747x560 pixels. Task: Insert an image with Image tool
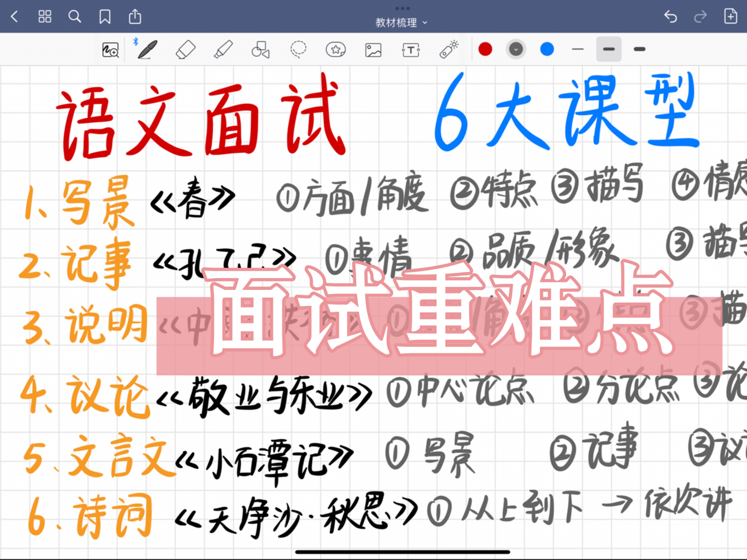(373, 50)
